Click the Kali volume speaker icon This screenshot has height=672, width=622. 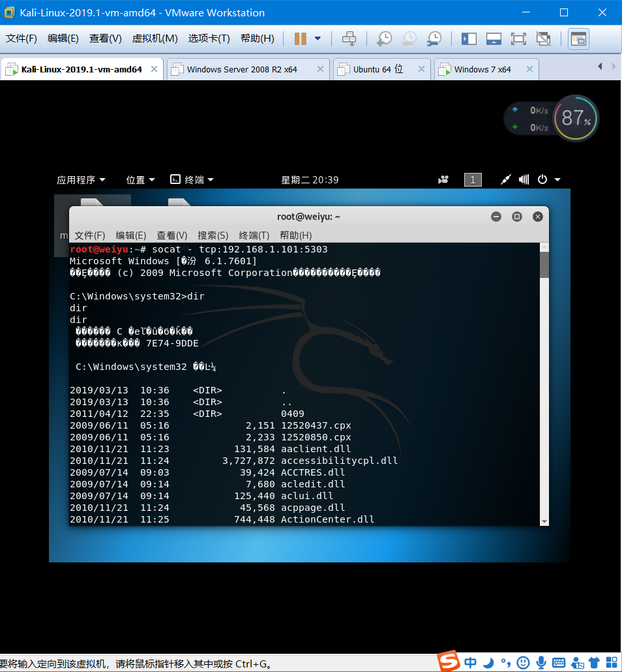524,179
